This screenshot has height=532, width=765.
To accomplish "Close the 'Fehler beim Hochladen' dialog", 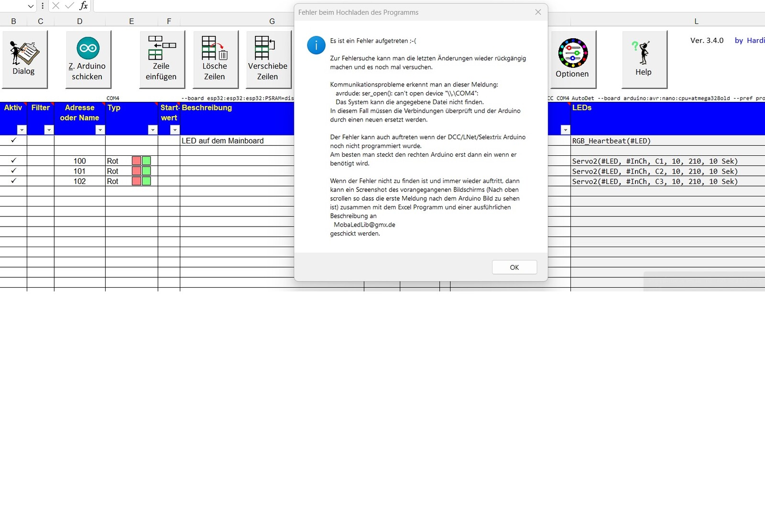I will coord(538,12).
